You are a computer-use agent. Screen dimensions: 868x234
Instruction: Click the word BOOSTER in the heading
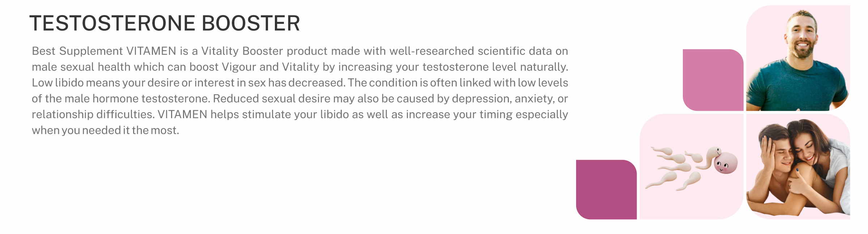pos(251,23)
